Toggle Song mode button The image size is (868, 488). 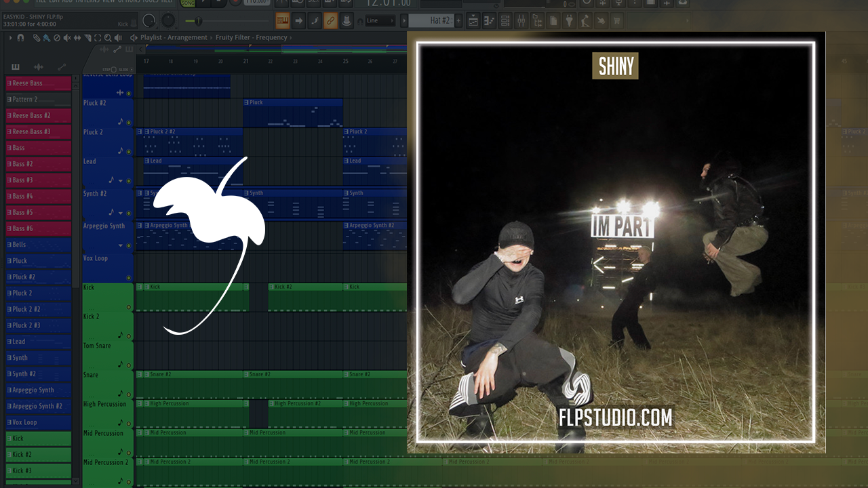point(188,3)
